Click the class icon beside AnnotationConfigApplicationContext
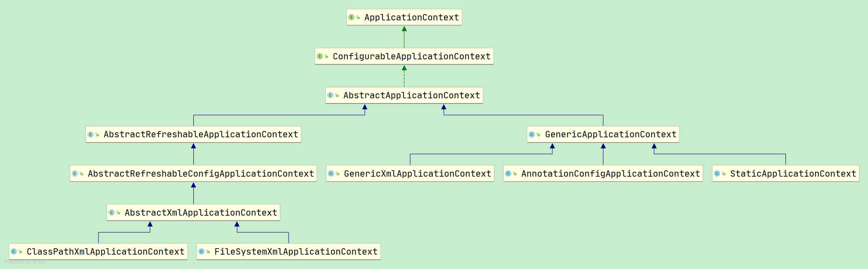The height and width of the screenshot is (269, 868). click(508, 173)
